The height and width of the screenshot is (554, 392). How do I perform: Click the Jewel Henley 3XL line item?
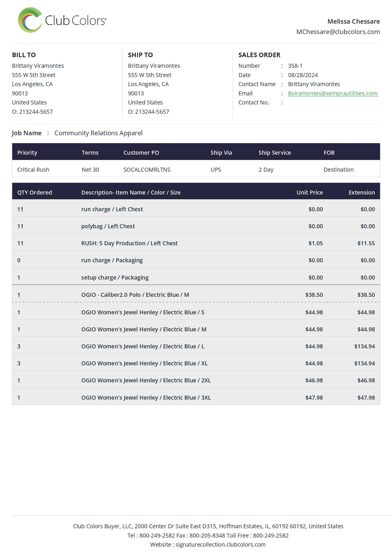tap(146, 398)
